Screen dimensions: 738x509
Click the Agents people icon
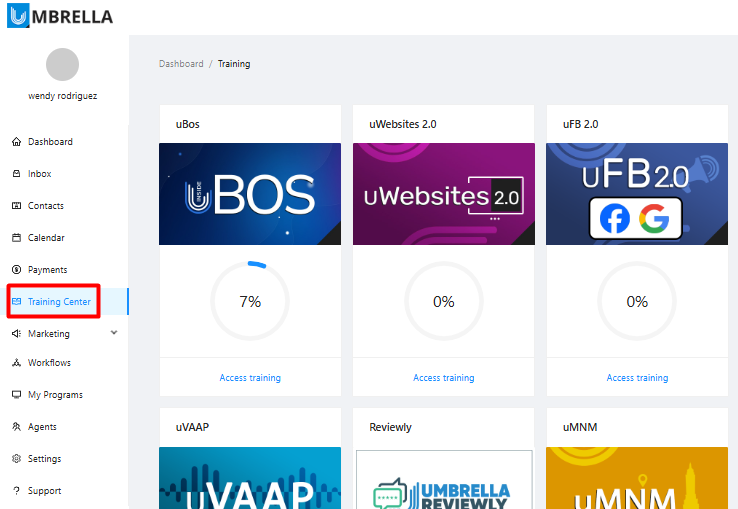click(x=16, y=427)
